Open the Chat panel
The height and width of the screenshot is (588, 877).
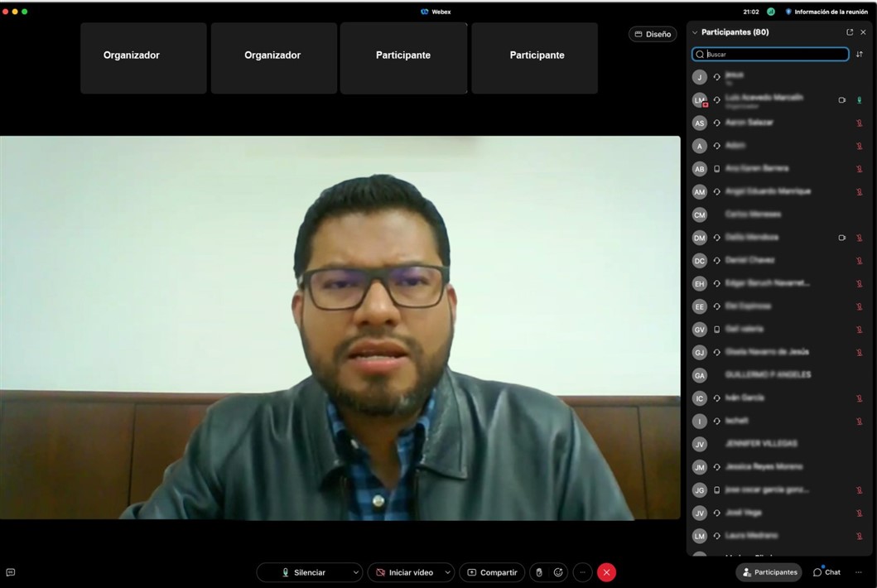click(826, 572)
